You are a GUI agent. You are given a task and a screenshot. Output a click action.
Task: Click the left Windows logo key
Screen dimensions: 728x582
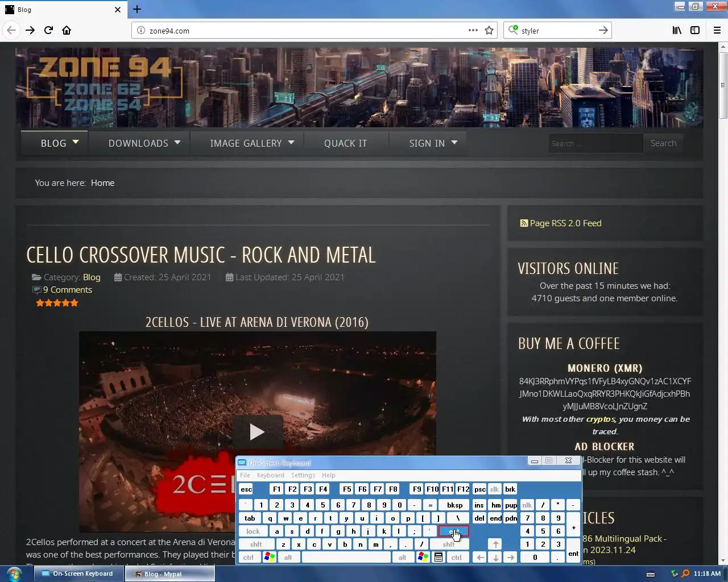click(x=270, y=558)
